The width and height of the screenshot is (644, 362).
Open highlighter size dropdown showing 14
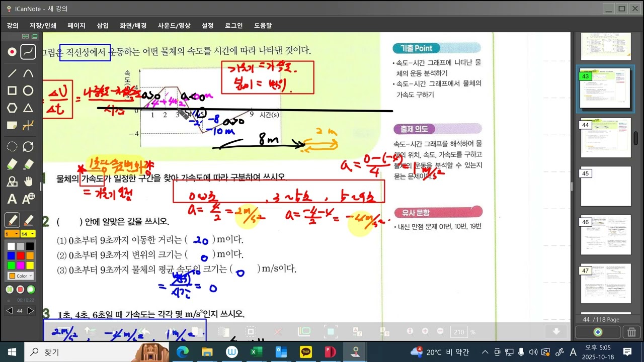click(x=28, y=234)
